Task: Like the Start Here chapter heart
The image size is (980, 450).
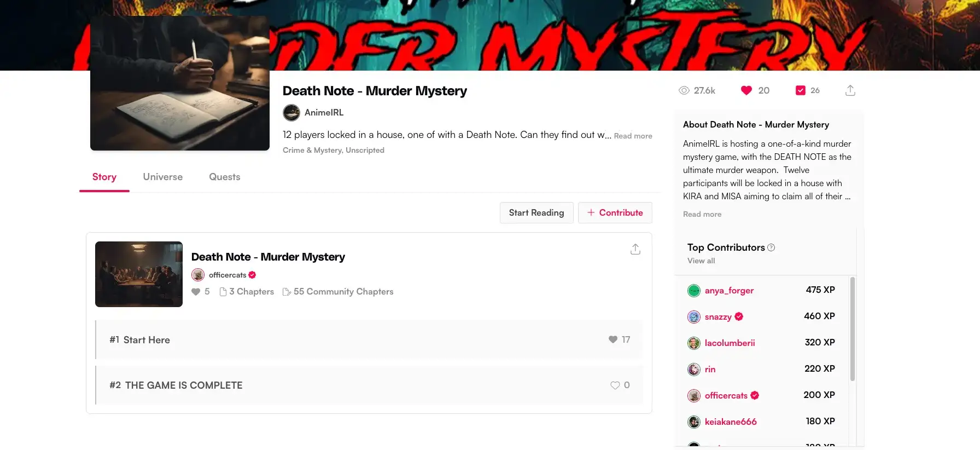Action: (x=613, y=339)
